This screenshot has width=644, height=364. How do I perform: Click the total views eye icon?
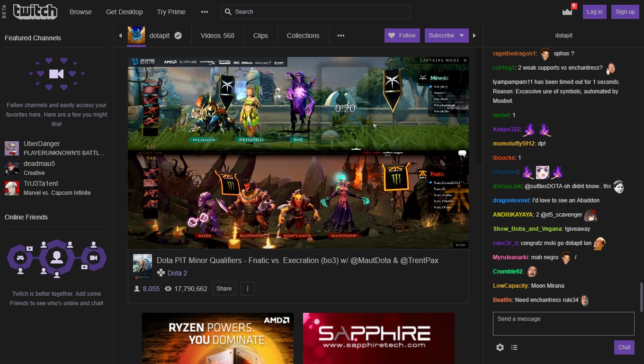point(168,289)
